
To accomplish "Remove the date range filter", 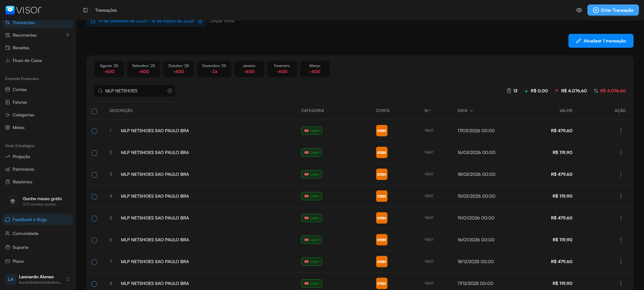I will 200,21.
